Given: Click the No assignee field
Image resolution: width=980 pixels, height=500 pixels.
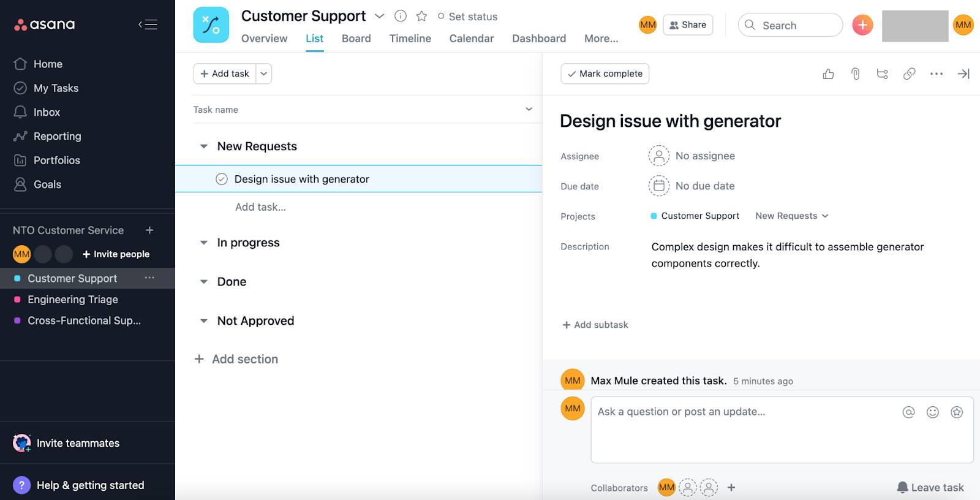Looking at the screenshot, I should coord(692,156).
